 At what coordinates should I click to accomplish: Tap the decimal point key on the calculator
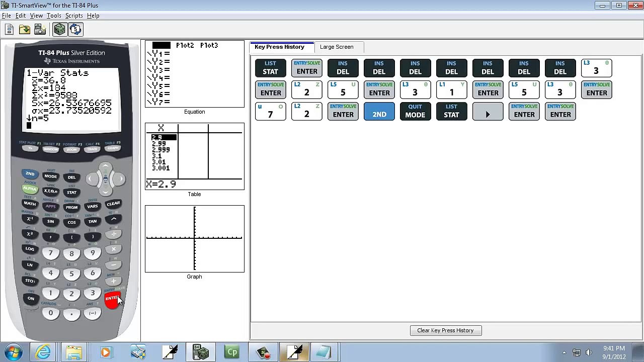point(71,314)
